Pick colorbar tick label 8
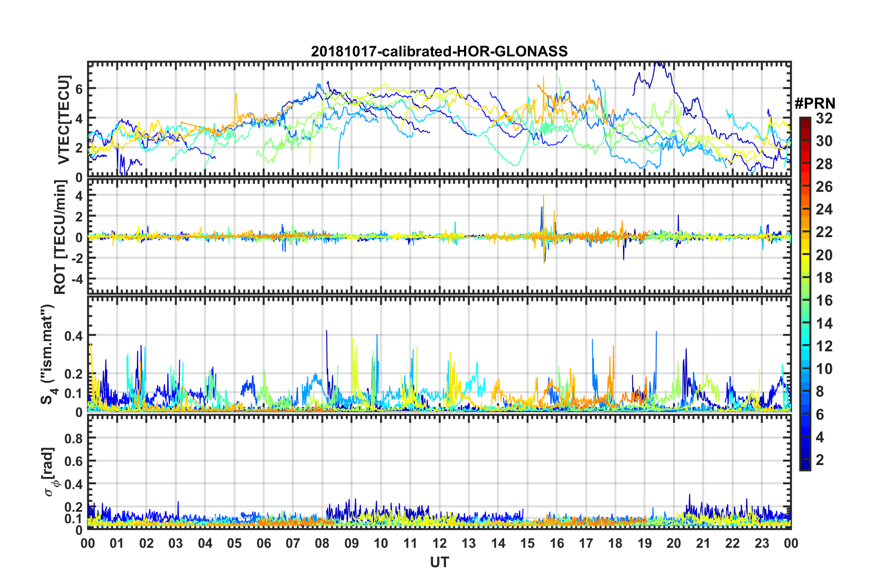The width and height of the screenshot is (879, 588). tap(820, 392)
